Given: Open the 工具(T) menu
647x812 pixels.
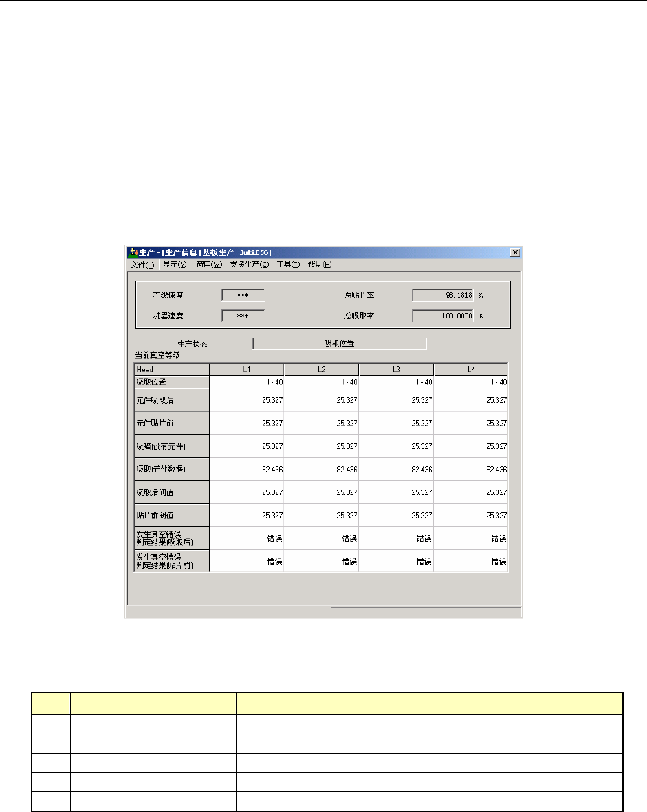Looking at the screenshot, I should [x=288, y=264].
